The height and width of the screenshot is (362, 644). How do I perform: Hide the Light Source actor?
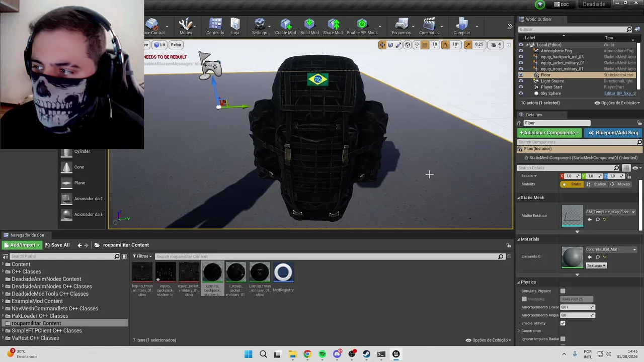tap(521, 81)
